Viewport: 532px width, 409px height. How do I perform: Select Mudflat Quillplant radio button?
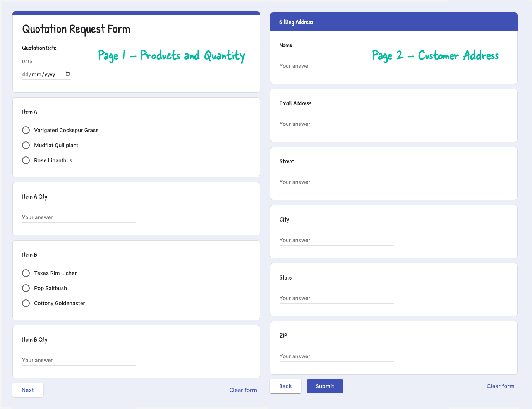pyautogui.click(x=26, y=145)
